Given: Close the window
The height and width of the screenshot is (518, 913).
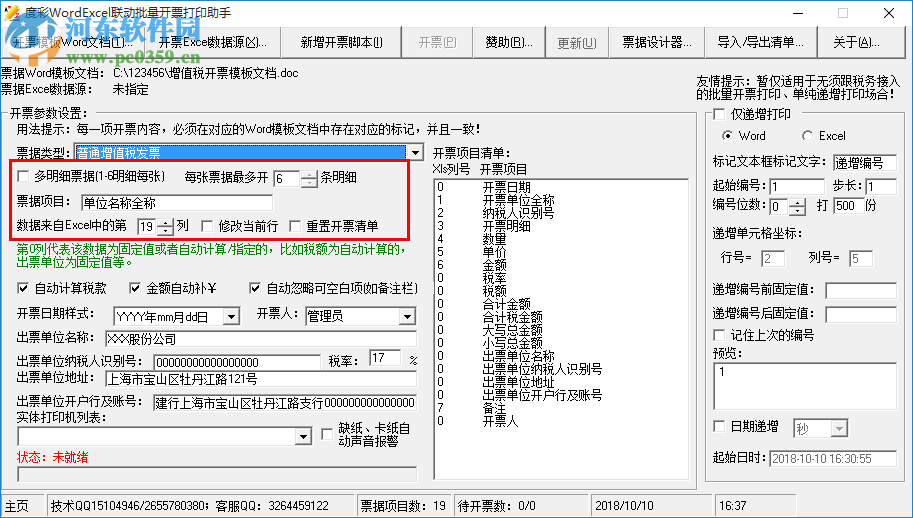Looking at the screenshot, I should click(x=889, y=13).
